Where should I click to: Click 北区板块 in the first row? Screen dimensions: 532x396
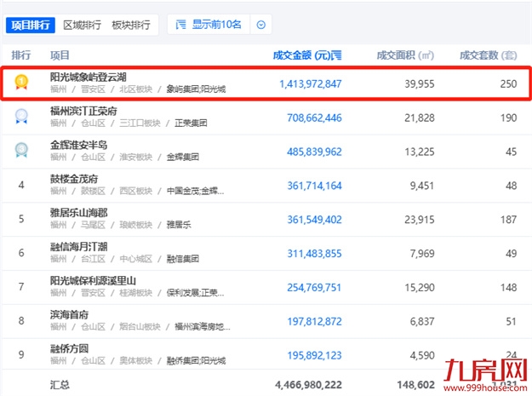[x=135, y=89]
